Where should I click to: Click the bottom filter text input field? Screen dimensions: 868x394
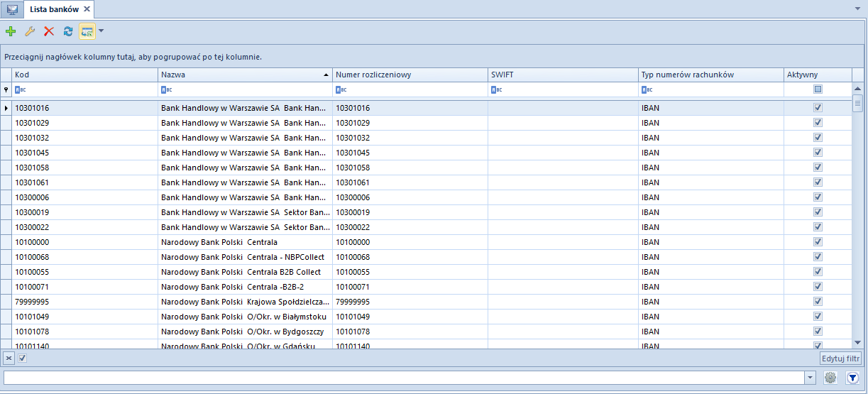coord(404,378)
